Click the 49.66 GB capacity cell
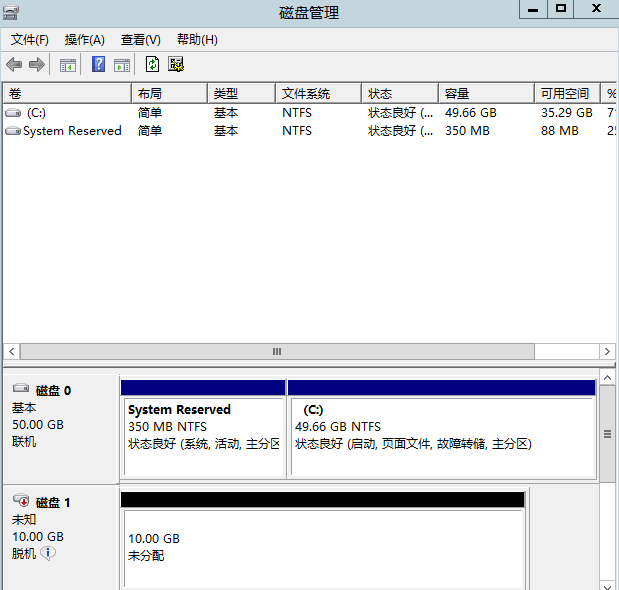619x590 pixels. [471, 113]
